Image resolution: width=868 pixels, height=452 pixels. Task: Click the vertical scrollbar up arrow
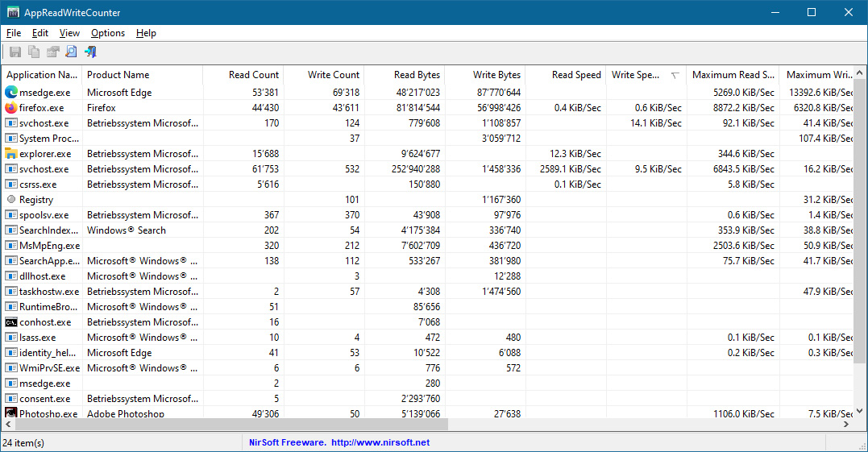pos(859,73)
